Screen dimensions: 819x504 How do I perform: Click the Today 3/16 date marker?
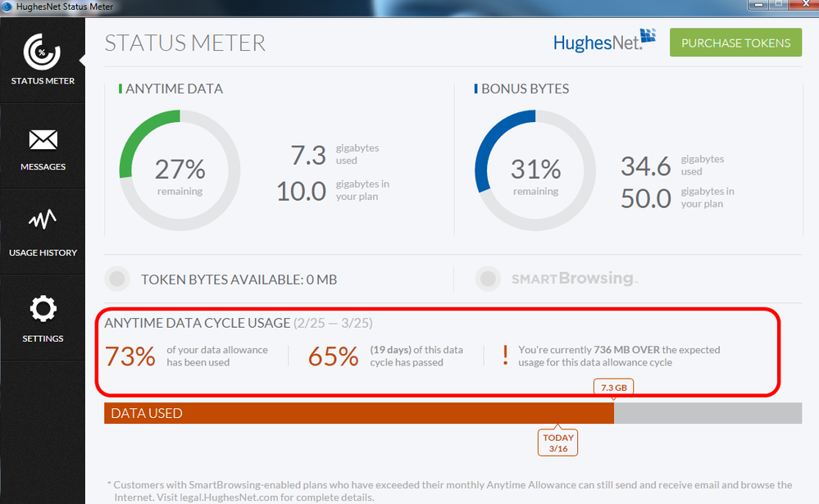click(557, 443)
